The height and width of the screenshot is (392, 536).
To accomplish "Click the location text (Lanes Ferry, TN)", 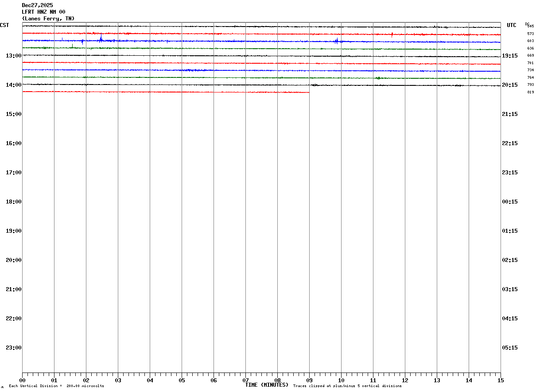I will pos(48,19).
